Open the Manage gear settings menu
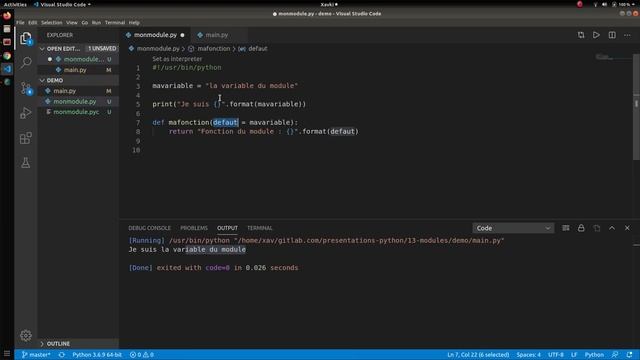640x360 pixels. point(26,336)
